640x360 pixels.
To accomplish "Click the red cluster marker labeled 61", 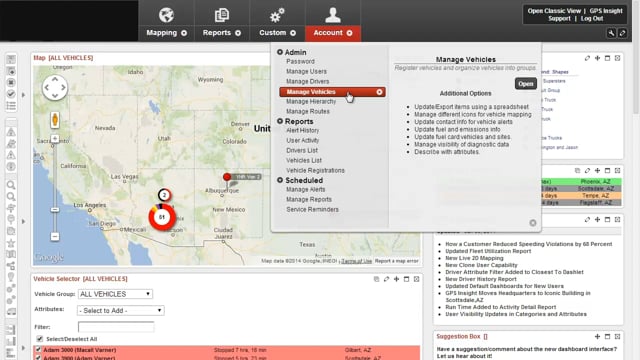I will (162, 217).
